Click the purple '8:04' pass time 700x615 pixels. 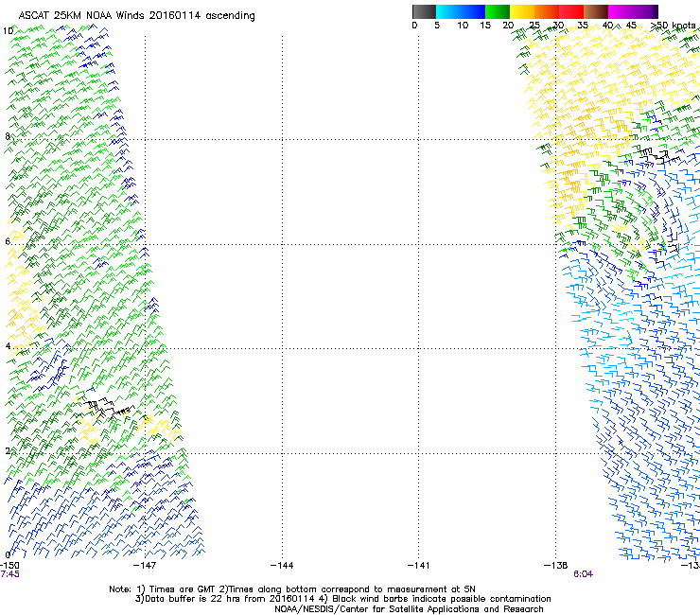[583, 574]
